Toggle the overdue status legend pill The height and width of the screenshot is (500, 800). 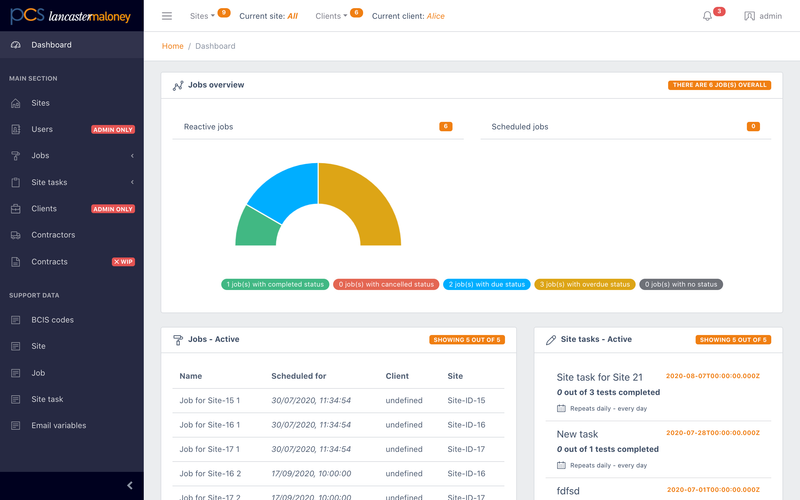click(x=585, y=284)
